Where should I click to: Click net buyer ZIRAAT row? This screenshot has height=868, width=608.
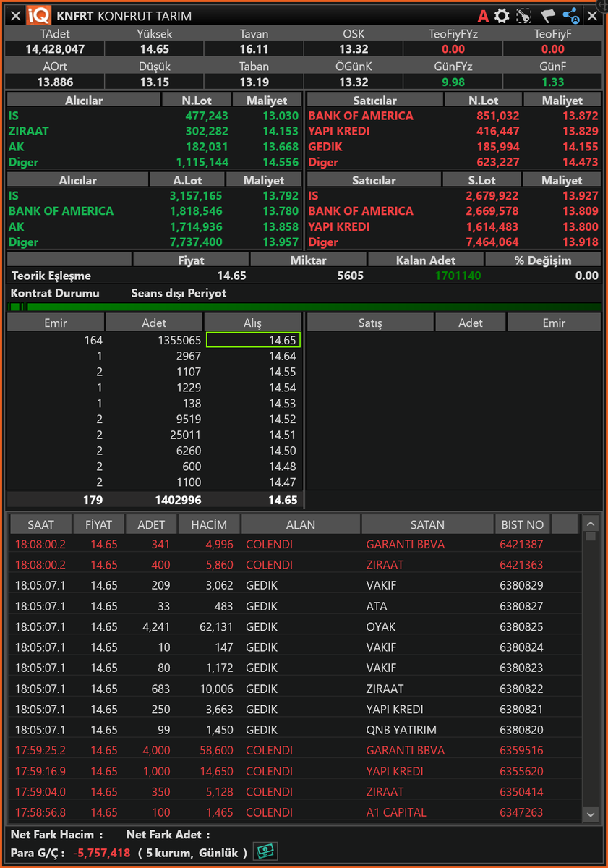(x=154, y=132)
